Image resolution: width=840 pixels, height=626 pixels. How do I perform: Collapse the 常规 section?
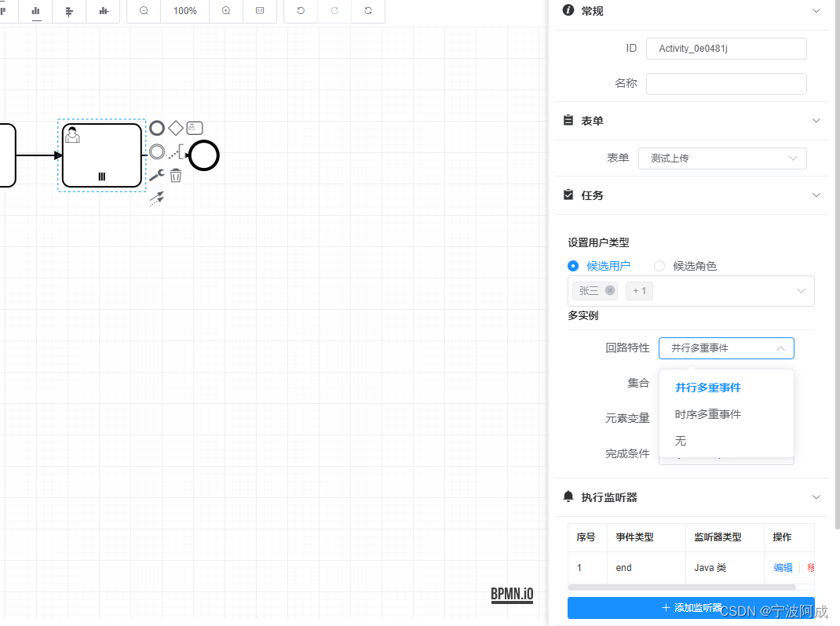click(x=816, y=10)
